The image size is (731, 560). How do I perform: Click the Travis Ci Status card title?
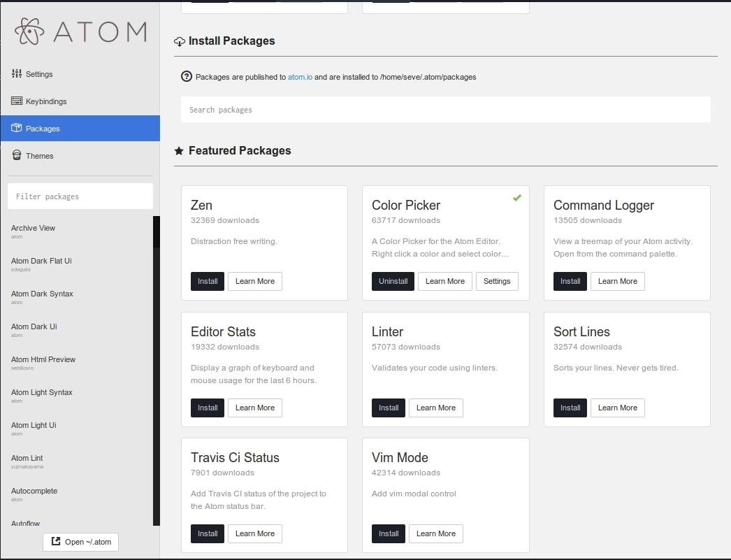click(x=235, y=457)
